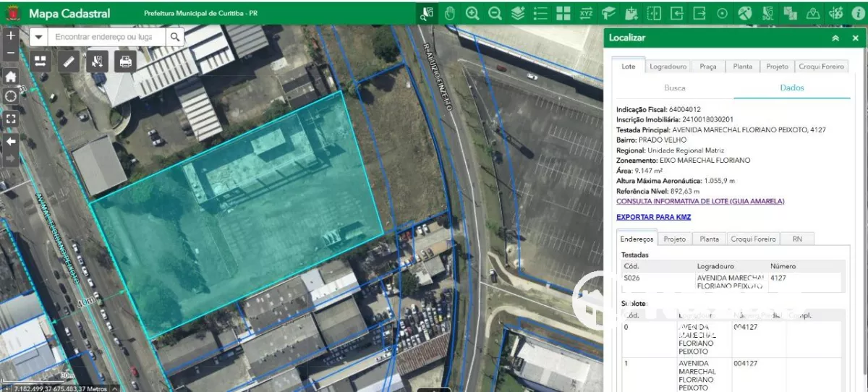Open the add layers tool
The image size is (868, 392).
coord(517,13)
